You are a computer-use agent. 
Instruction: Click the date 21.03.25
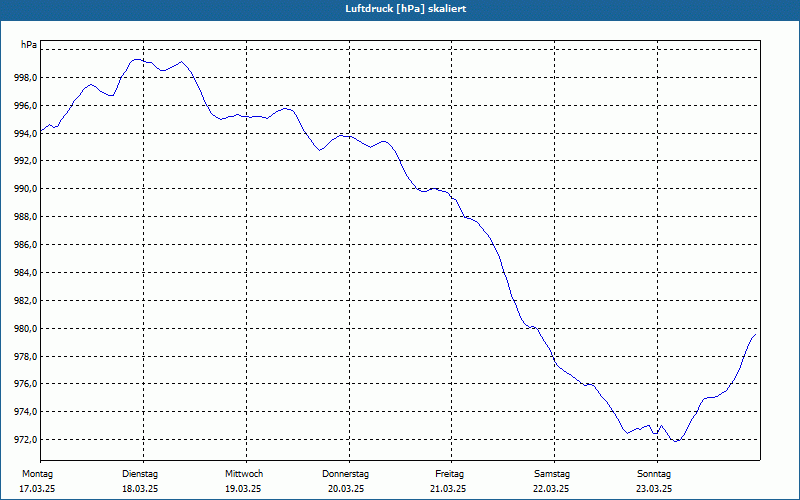(x=448, y=489)
